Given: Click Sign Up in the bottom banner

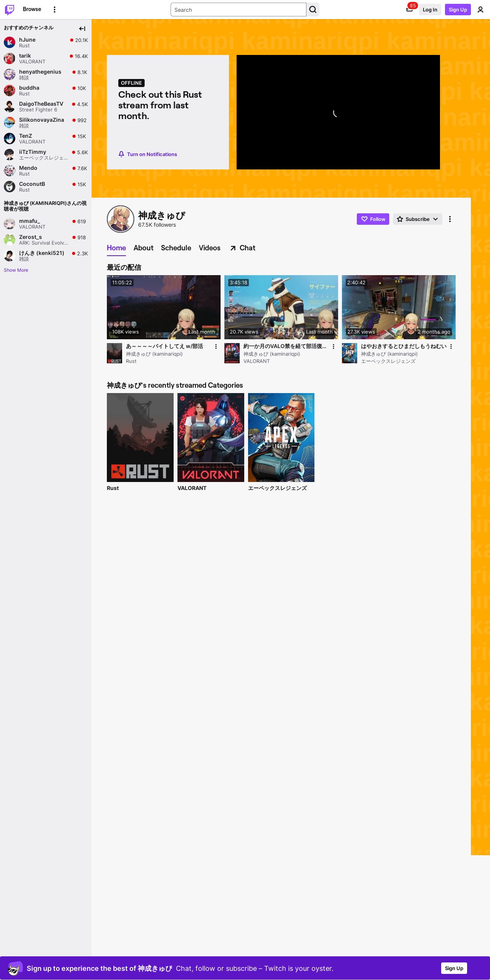Looking at the screenshot, I should tap(454, 968).
